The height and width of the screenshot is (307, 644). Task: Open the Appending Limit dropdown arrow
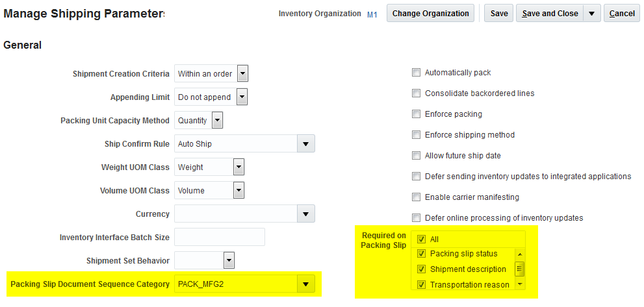coord(242,97)
